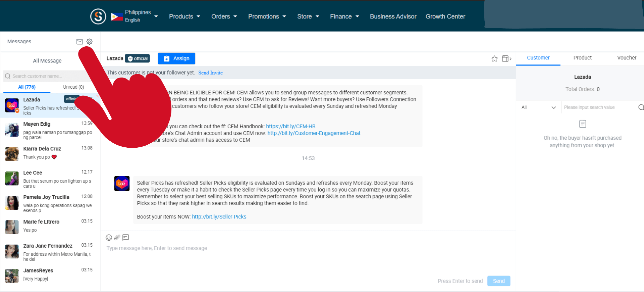The image size is (644, 292).
Task: Open the emoji picker
Action: coord(109,238)
